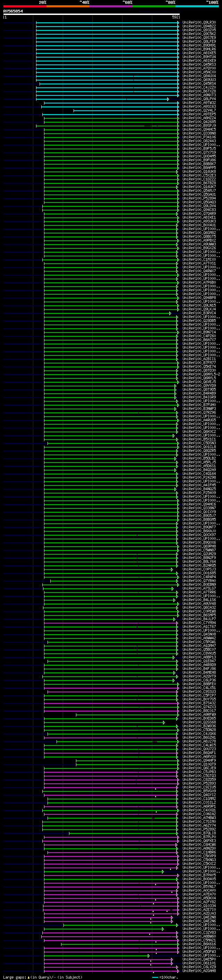Select the UniRef100_B0X4U1 label
Viewport: 222px width, 980px height.
pyautogui.click(x=199, y=225)
